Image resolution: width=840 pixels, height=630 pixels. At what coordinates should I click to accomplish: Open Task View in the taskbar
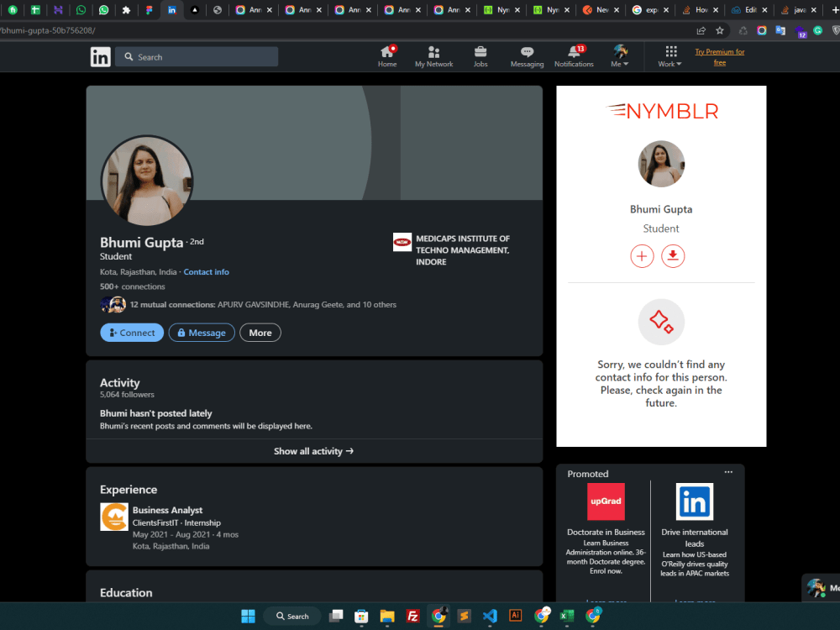pos(336,616)
